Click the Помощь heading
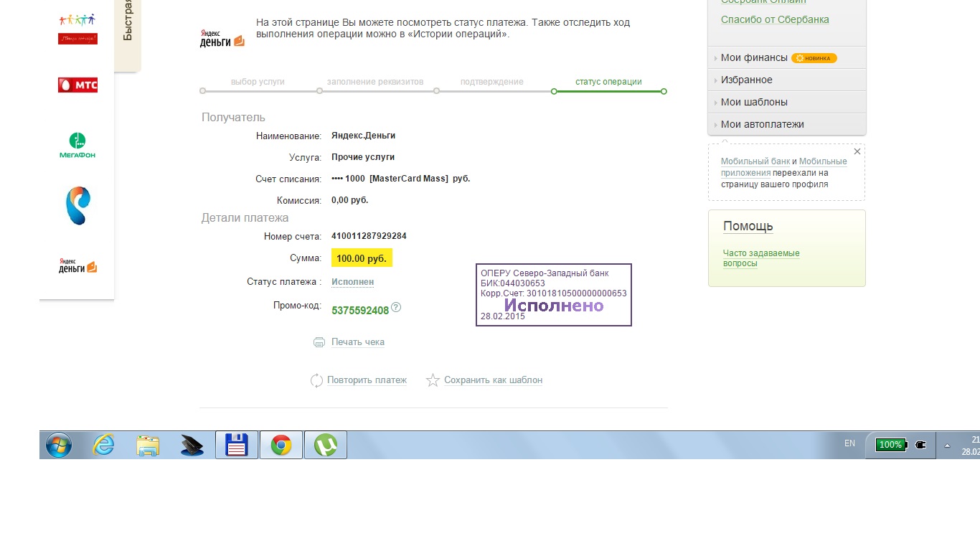Viewport: 980px width, 551px height. [x=748, y=226]
